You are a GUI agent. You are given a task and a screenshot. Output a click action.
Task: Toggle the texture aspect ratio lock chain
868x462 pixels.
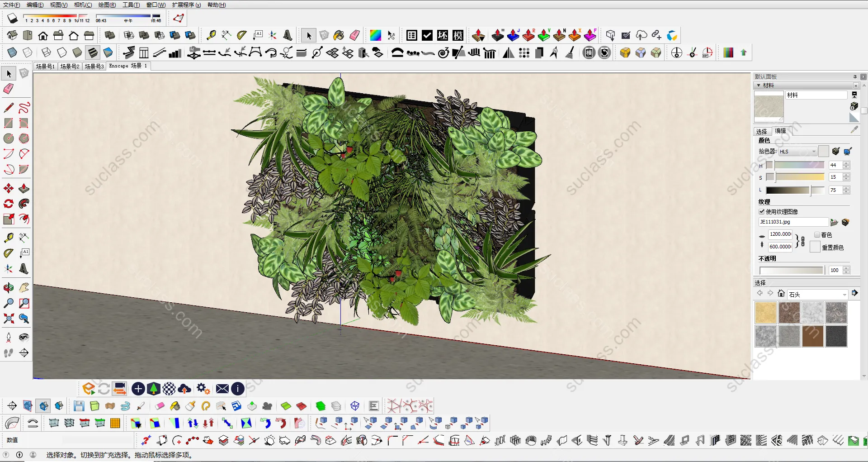click(x=802, y=241)
